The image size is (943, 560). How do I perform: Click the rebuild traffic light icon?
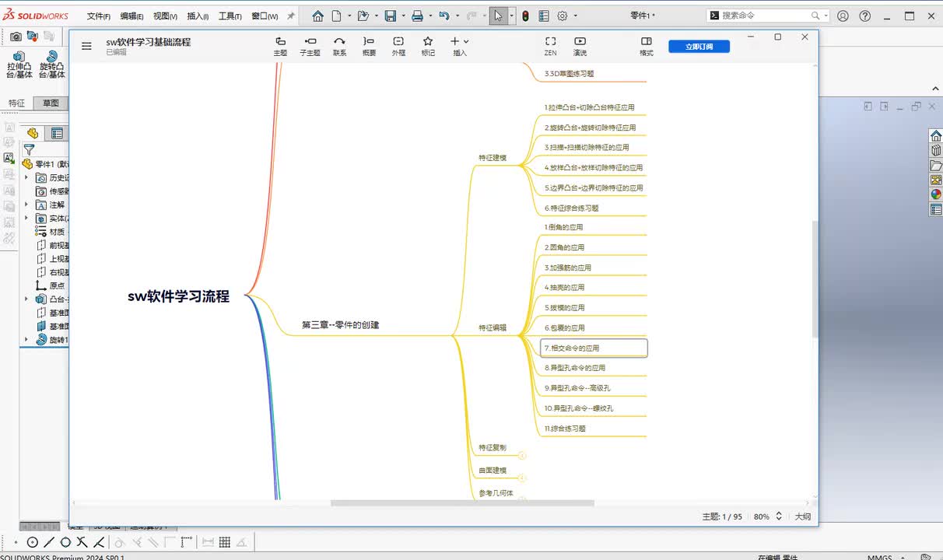tap(525, 16)
